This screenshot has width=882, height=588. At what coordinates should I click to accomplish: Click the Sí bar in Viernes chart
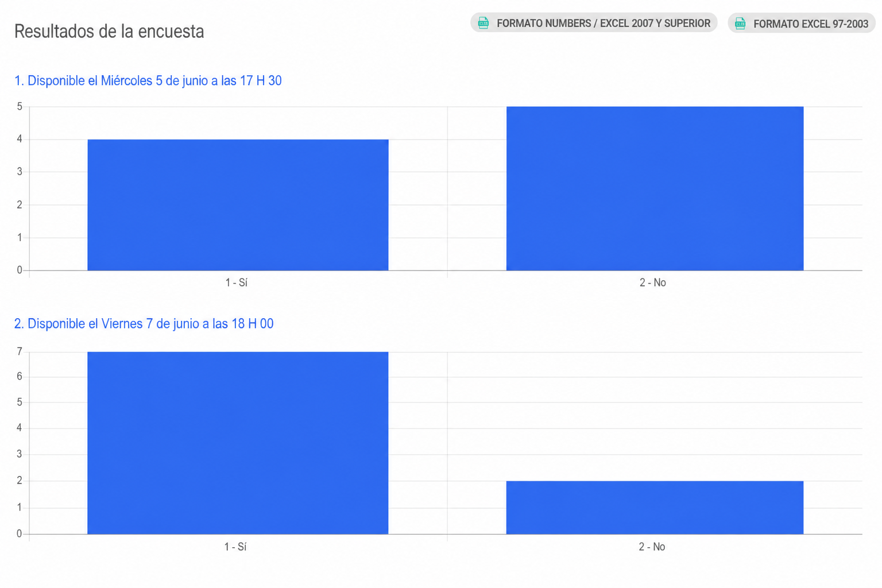point(238,443)
